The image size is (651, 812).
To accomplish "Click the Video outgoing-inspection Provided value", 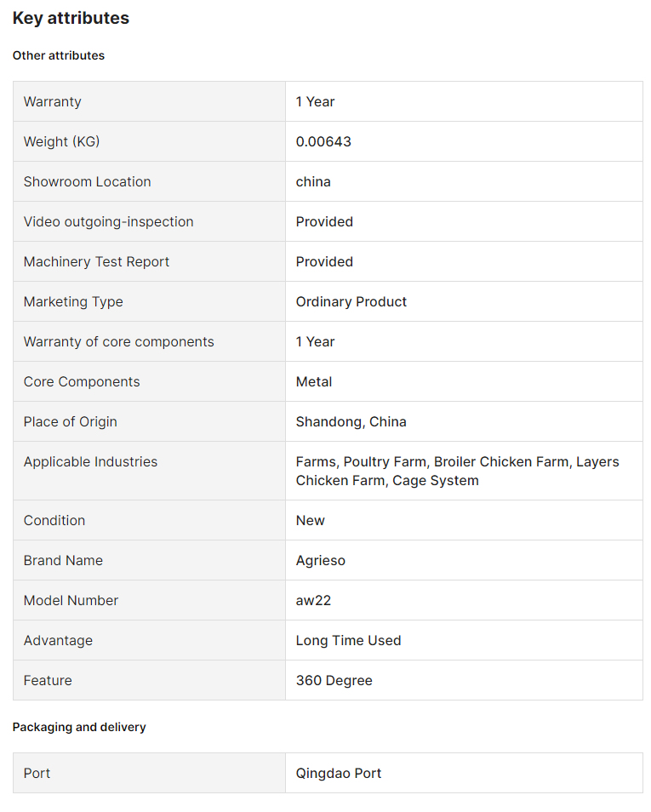I will tap(324, 221).
